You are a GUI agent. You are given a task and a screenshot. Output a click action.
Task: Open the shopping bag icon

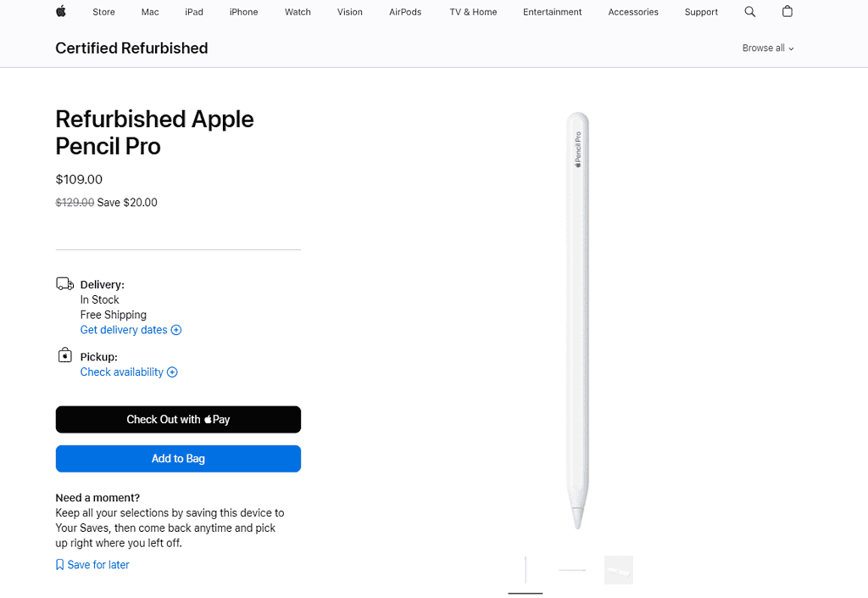pos(787,12)
